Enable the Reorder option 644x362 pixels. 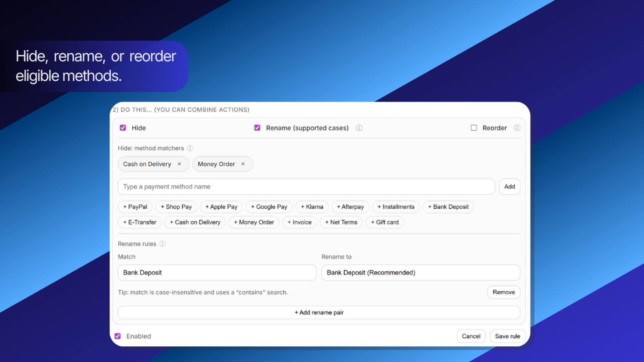point(474,128)
